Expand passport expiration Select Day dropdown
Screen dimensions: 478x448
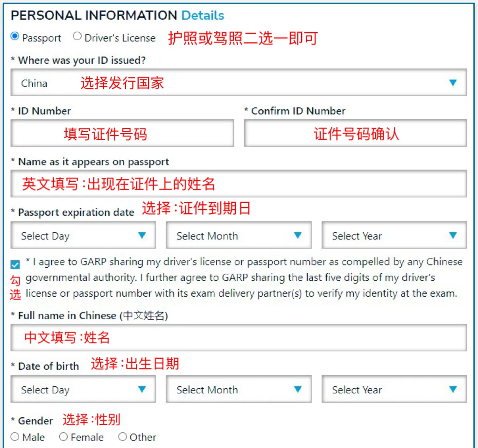(83, 235)
